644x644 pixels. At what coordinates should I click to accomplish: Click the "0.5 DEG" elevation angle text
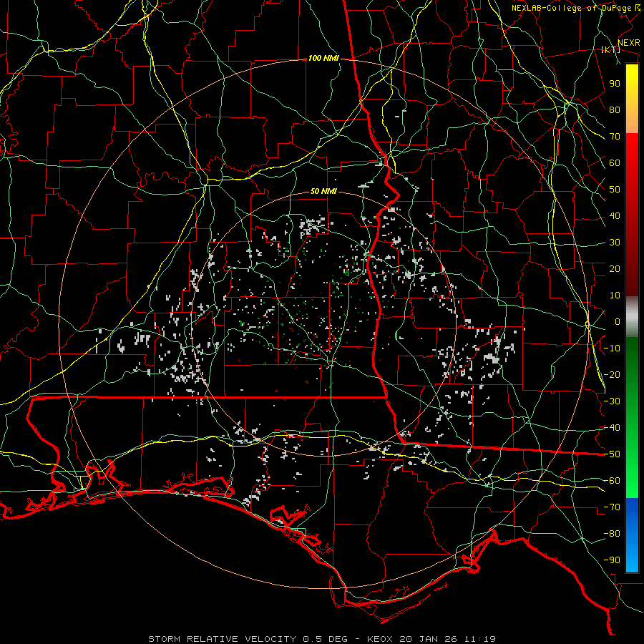coord(326,639)
